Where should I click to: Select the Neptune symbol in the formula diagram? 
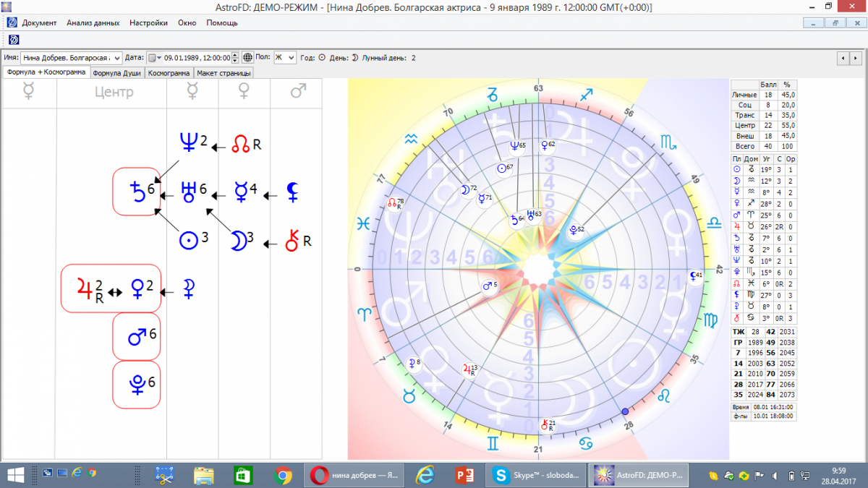tap(188, 142)
